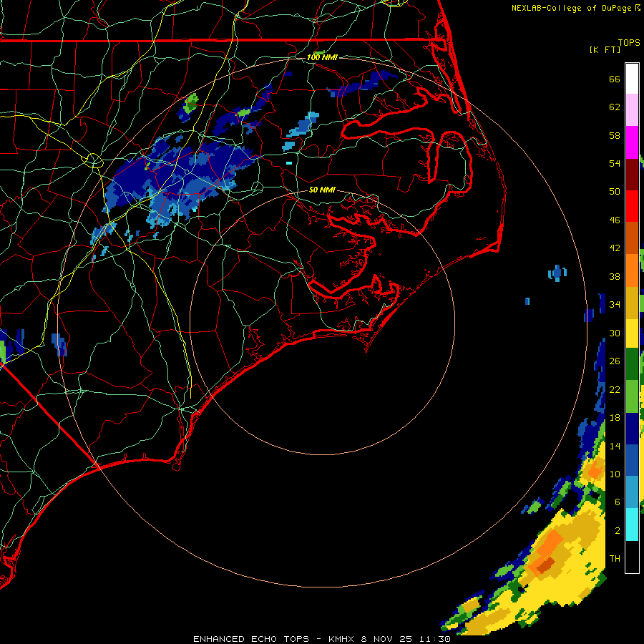
Task: Click the magenta 58 kft legend swatch
Action: (x=632, y=142)
